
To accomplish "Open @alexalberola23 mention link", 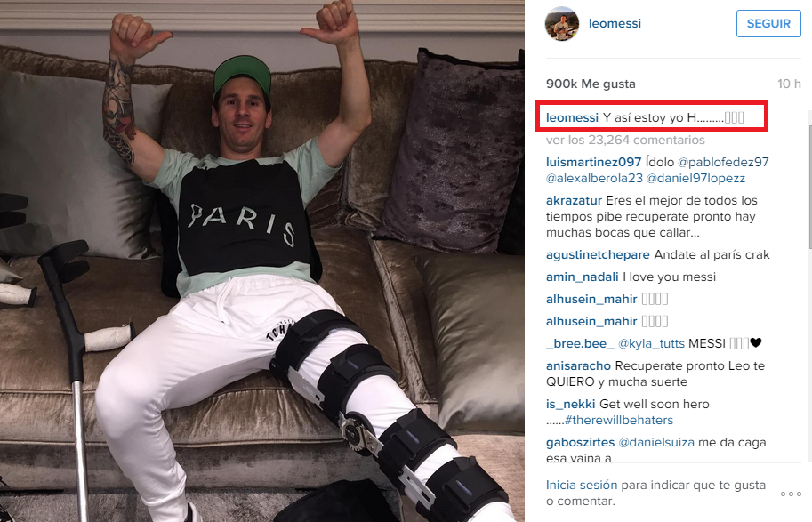I will point(594,178).
